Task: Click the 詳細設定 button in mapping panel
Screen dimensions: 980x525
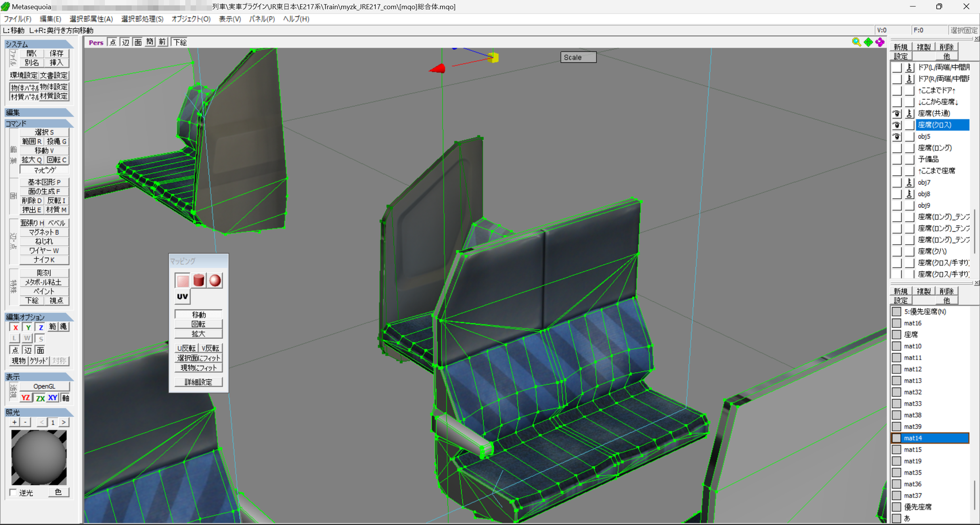Action: click(199, 382)
